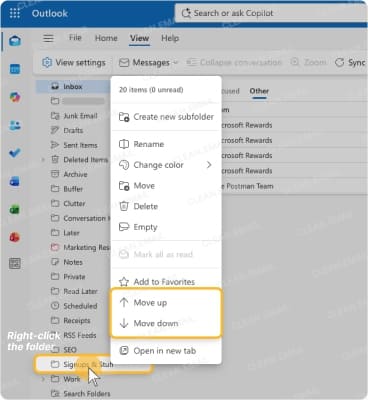Click the Zoom toolbar button

pyautogui.click(x=308, y=62)
